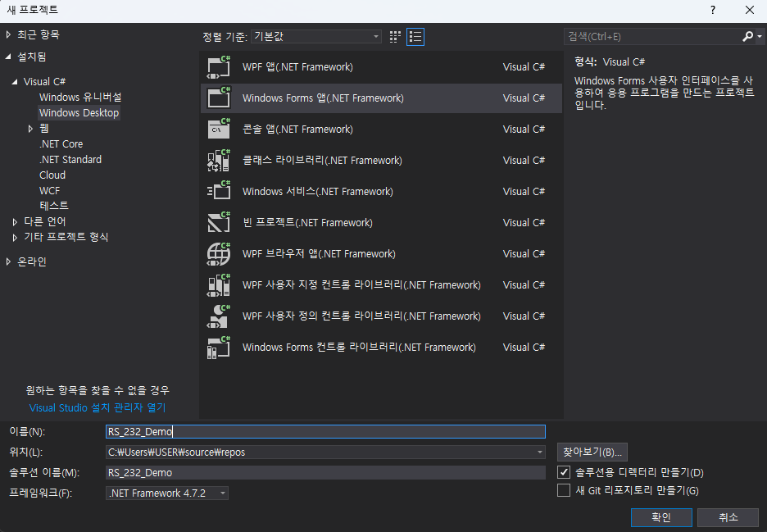The height and width of the screenshot is (532, 767).
Task: Select 'WPF 브라우저 앱(.NET Framework)' template text
Action: click(319, 254)
